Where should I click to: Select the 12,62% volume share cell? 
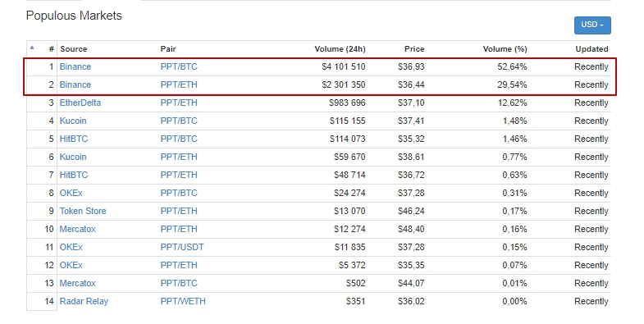pos(512,103)
